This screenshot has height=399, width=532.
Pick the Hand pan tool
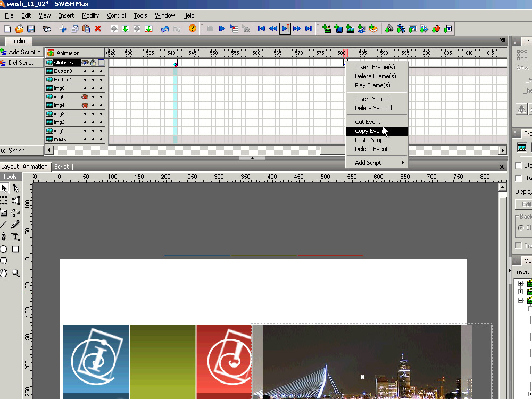[4, 273]
